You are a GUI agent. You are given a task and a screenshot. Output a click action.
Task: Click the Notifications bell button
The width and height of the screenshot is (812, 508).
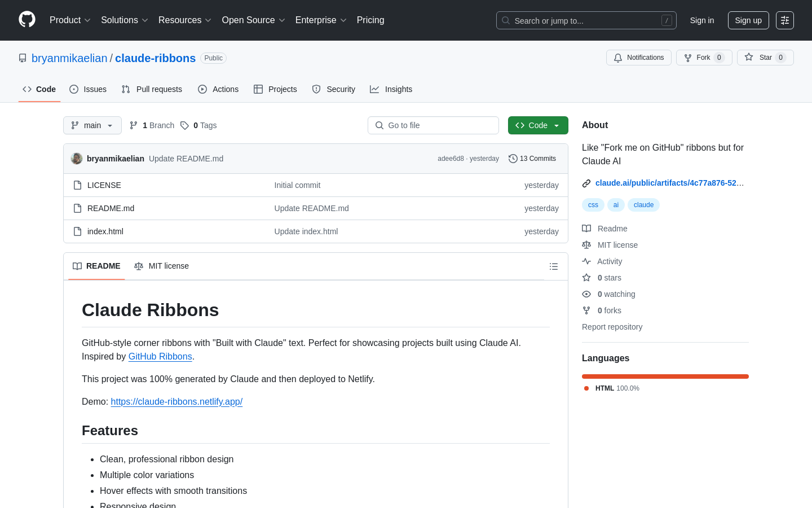639,58
